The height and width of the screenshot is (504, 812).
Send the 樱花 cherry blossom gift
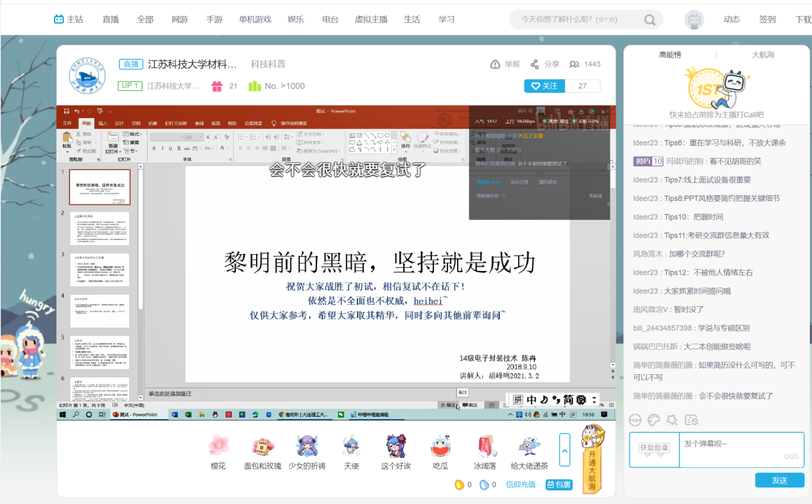pyautogui.click(x=218, y=446)
